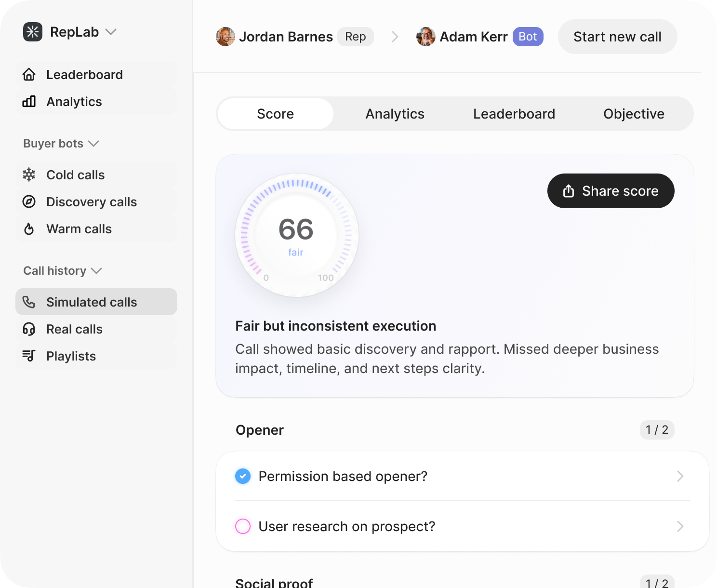Image resolution: width=717 pixels, height=588 pixels.
Task: Click the snowflake icon for Cold calls
Action: click(29, 175)
